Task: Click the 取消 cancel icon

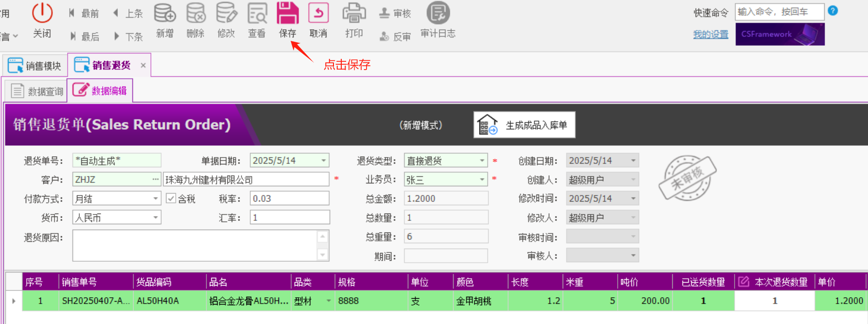Action: pyautogui.click(x=318, y=13)
